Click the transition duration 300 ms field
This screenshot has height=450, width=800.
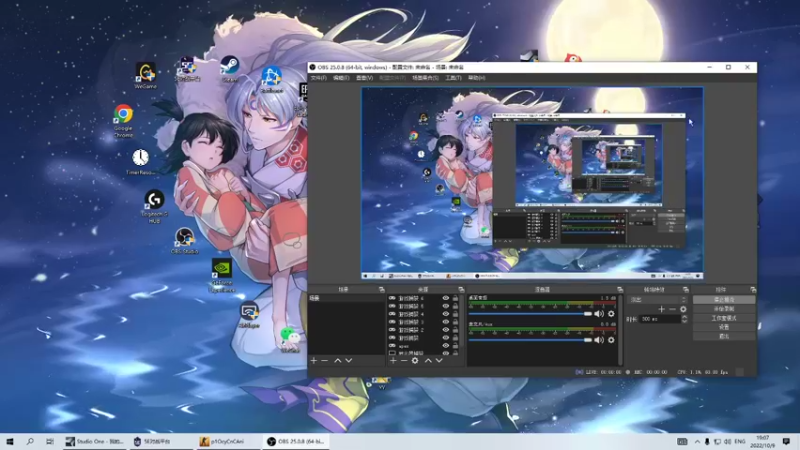(660, 319)
